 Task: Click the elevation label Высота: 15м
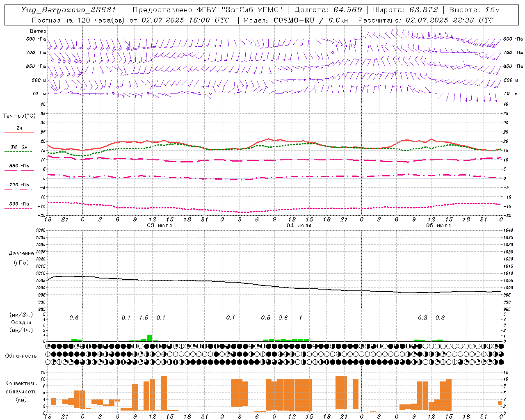coord(474,10)
